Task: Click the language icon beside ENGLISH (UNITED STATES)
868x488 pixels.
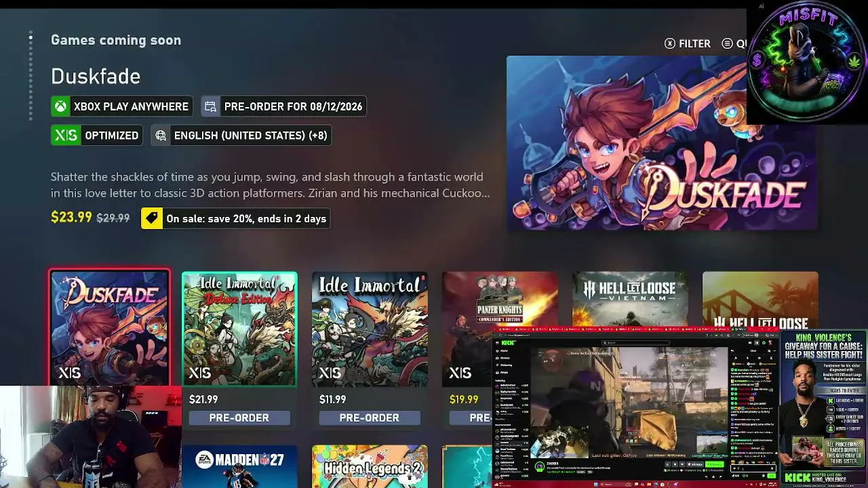Action: pyautogui.click(x=161, y=136)
